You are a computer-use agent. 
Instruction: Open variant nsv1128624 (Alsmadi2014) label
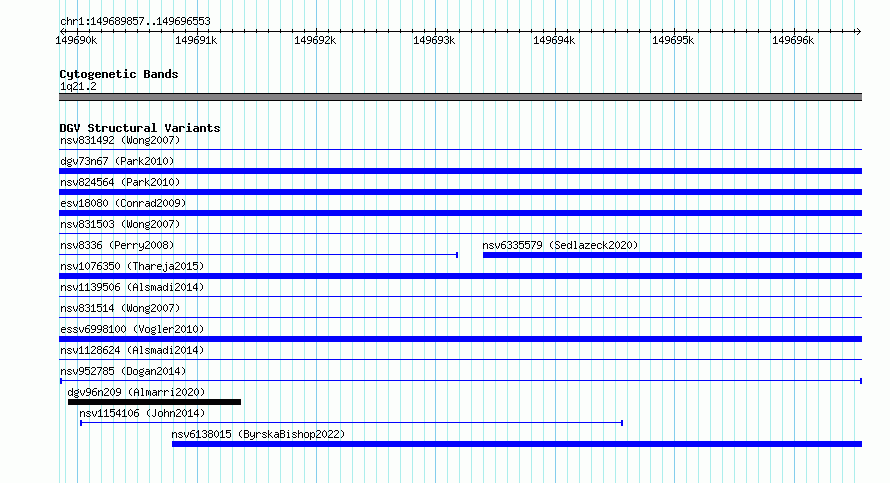(132, 350)
